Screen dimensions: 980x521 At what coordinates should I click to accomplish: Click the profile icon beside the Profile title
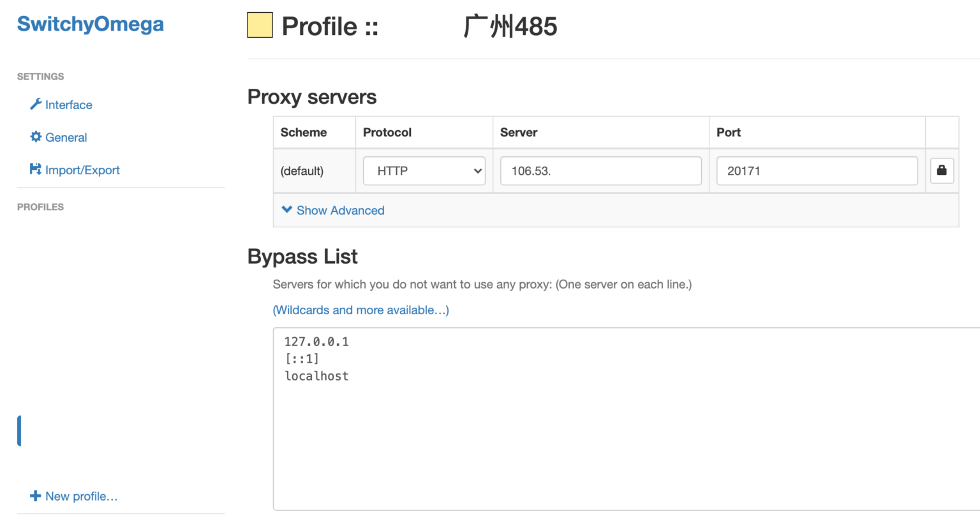tap(259, 26)
